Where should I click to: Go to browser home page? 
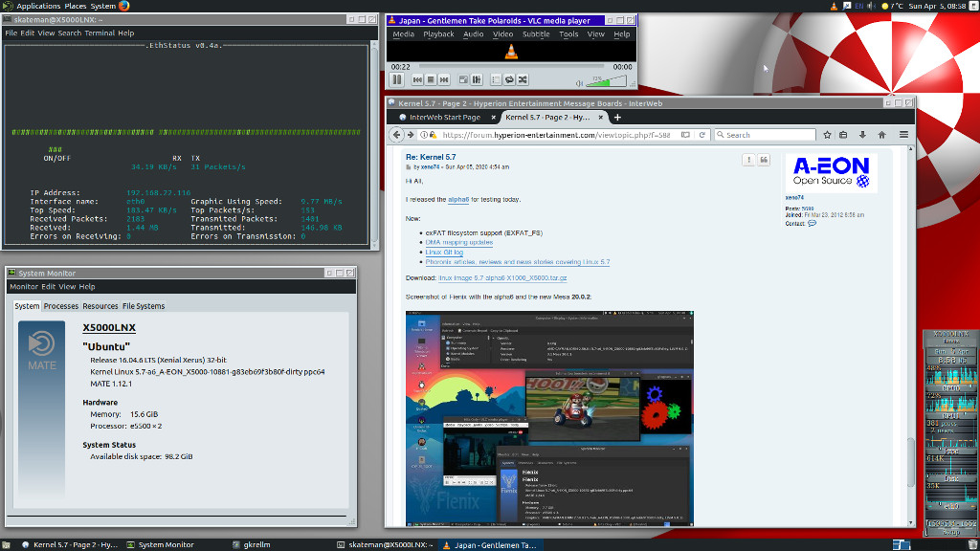tap(881, 135)
